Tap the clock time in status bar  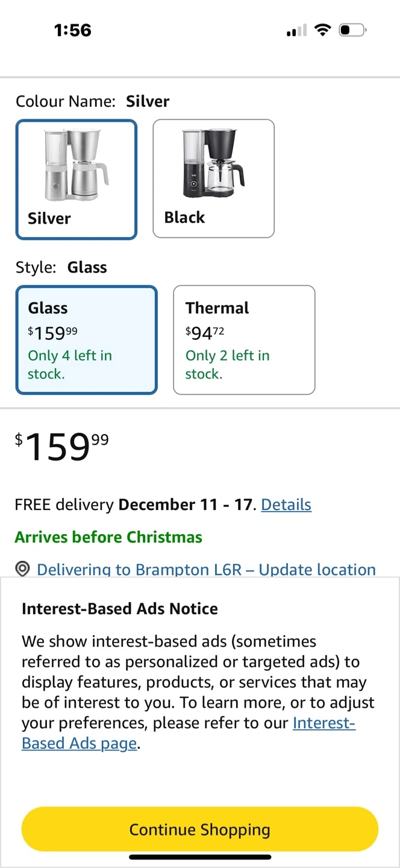72,30
